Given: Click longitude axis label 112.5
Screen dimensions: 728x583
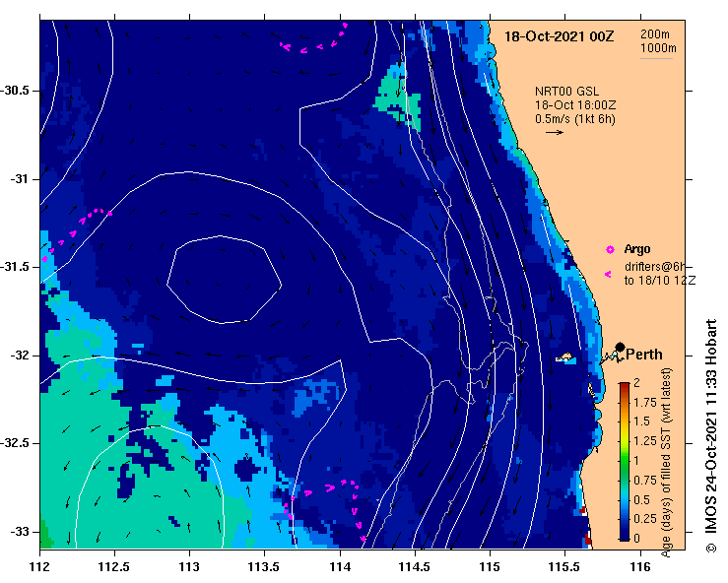Looking at the screenshot, I should pyautogui.click(x=114, y=567).
